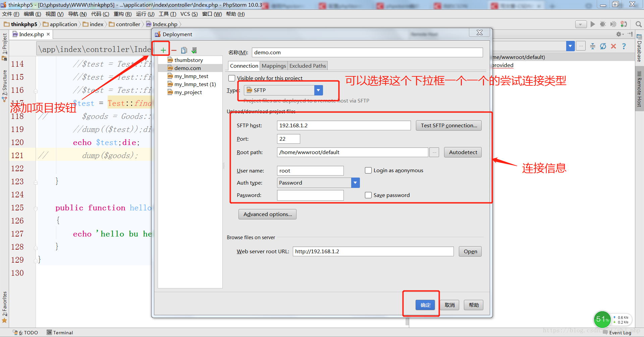
Task: Click the green 51% network monitor widget
Action: pos(602,319)
